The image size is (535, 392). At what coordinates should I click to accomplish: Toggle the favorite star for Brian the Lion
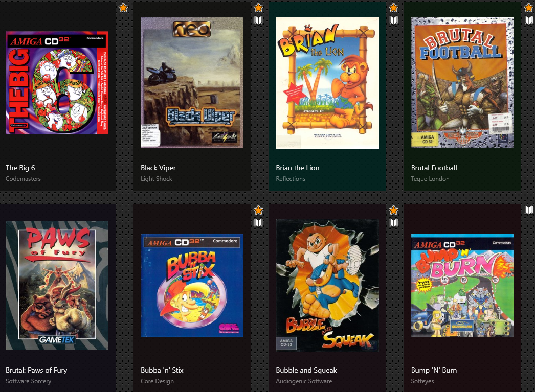tap(393, 8)
